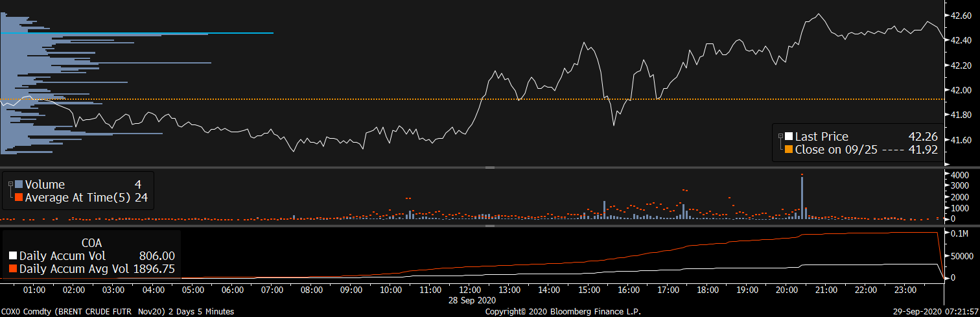Click the Last Price legend label
Image resolution: width=980 pixels, height=317 pixels.
[821, 137]
